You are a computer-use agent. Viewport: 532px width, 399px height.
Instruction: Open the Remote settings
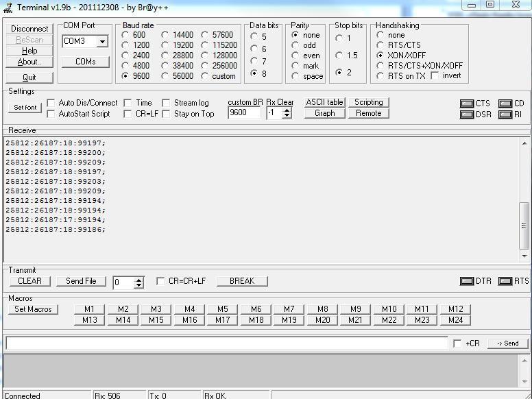pyautogui.click(x=368, y=113)
